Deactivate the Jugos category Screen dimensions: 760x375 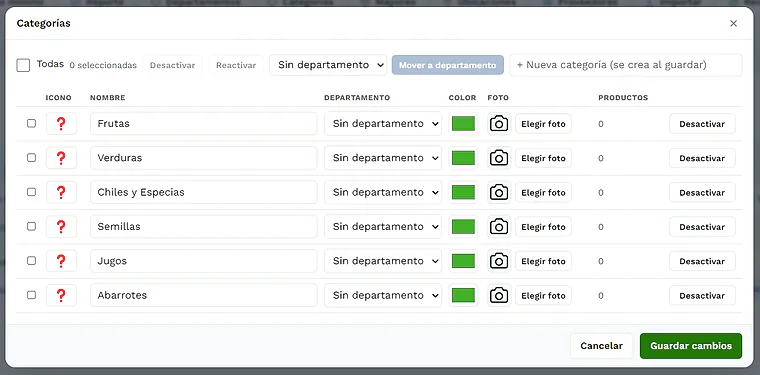702,261
